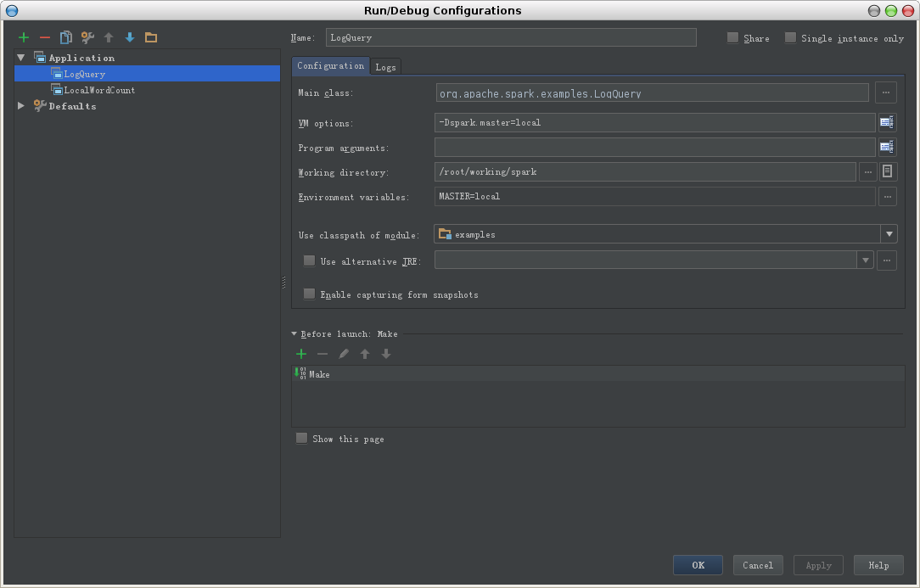The image size is (920, 588).
Task: Open the alternative JRE dropdown arrow
Action: 866,260
